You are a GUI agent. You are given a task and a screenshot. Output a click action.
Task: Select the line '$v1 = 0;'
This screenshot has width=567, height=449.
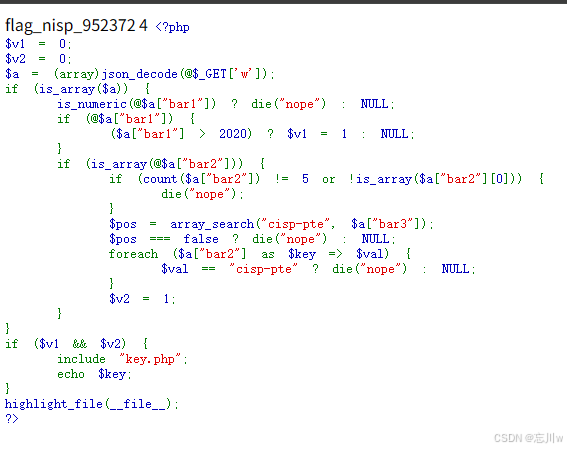[38, 44]
